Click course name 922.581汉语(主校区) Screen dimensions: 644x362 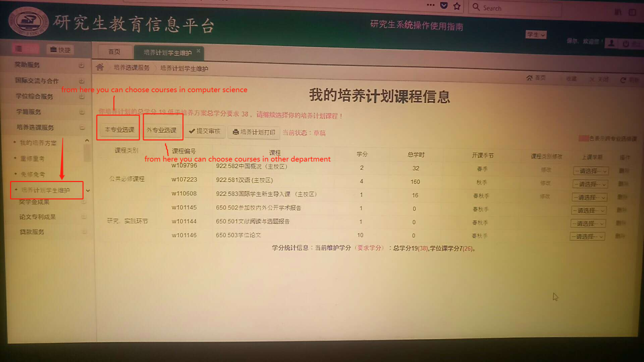click(x=244, y=180)
